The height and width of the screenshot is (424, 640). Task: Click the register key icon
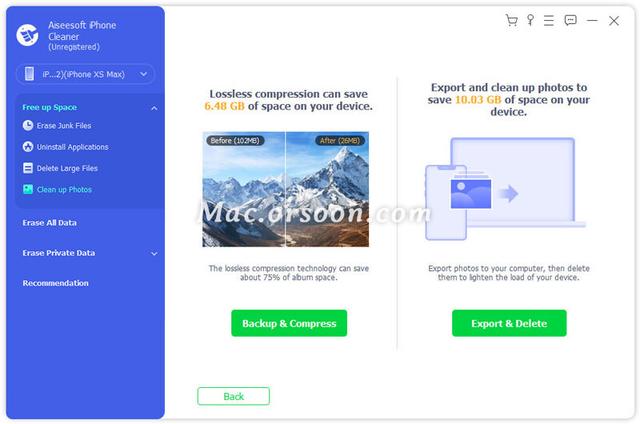pyautogui.click(x=530, y=20)
